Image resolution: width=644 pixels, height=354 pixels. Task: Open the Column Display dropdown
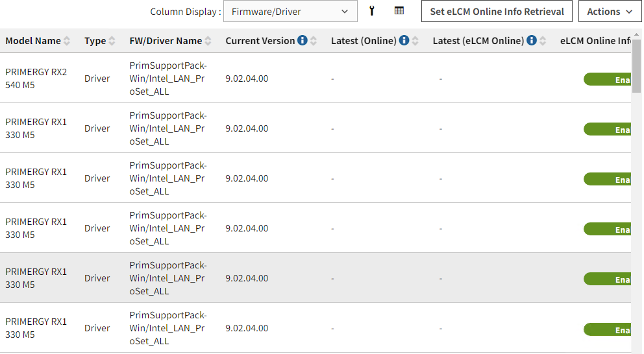click(x=290, y=12)
